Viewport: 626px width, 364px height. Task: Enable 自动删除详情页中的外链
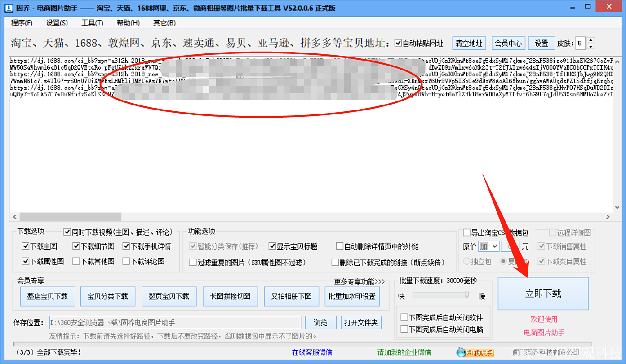(340, 246)
